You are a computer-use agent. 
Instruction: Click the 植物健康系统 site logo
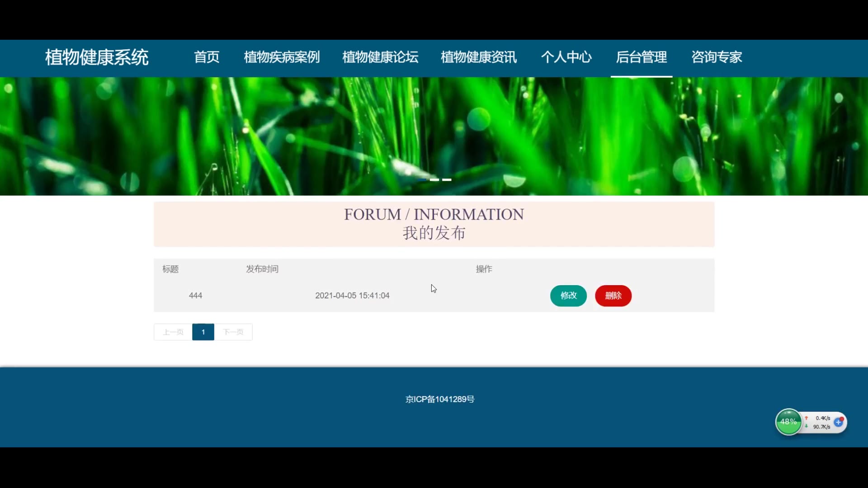[97, 57]
